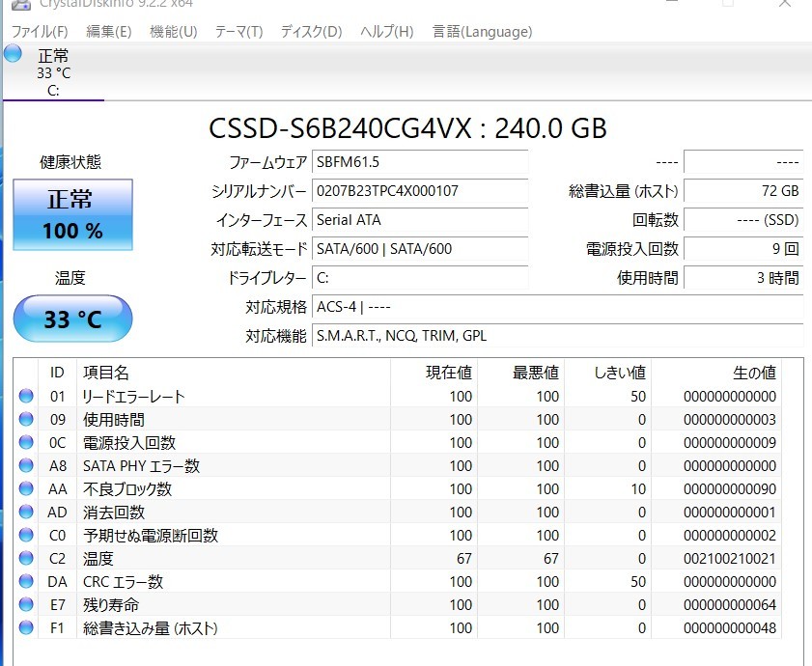This screenshot has height=666, width=812.
Task: Click the drive letter field C:
Action: pyautogui.click(x=420, y=278)
